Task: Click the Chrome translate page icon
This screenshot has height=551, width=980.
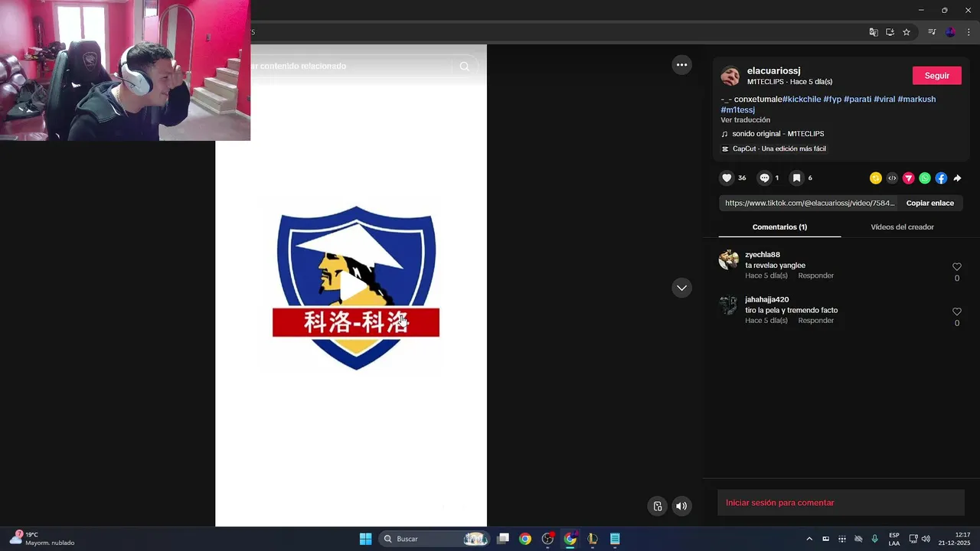Action: click(x=874, y=32)
